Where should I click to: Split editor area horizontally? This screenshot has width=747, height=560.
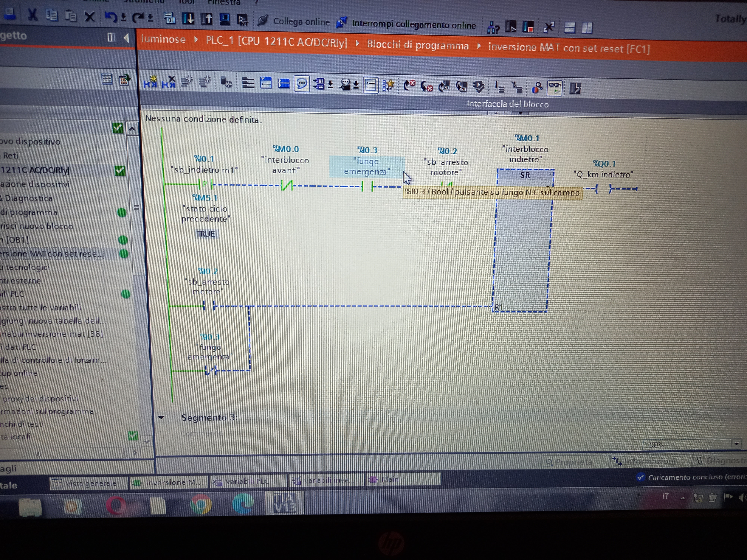pos(570,28)
